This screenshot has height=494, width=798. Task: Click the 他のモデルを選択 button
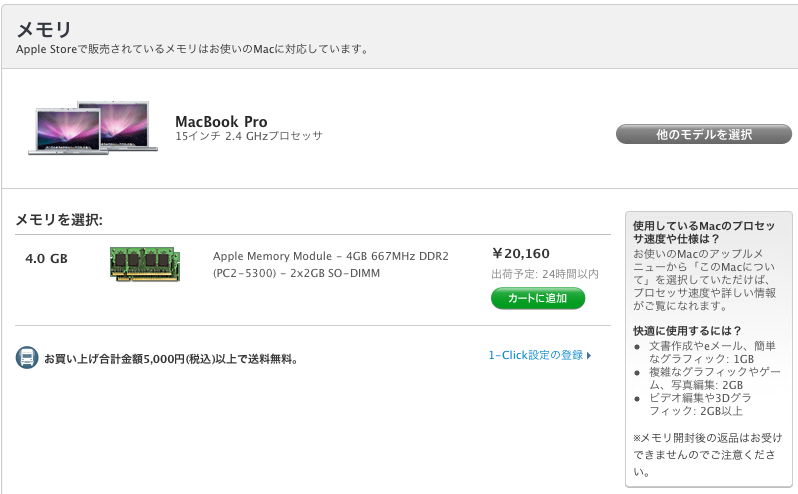point(704,134)
